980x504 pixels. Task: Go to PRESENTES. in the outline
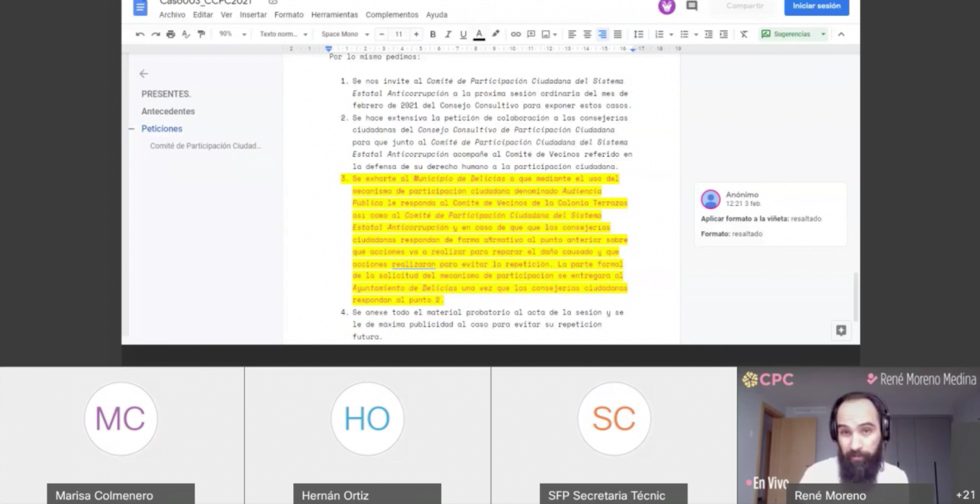point(166,94)
